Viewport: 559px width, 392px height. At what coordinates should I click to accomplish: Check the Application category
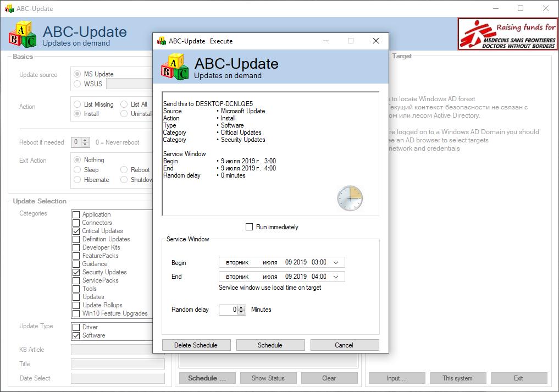[x=76, y=214]
